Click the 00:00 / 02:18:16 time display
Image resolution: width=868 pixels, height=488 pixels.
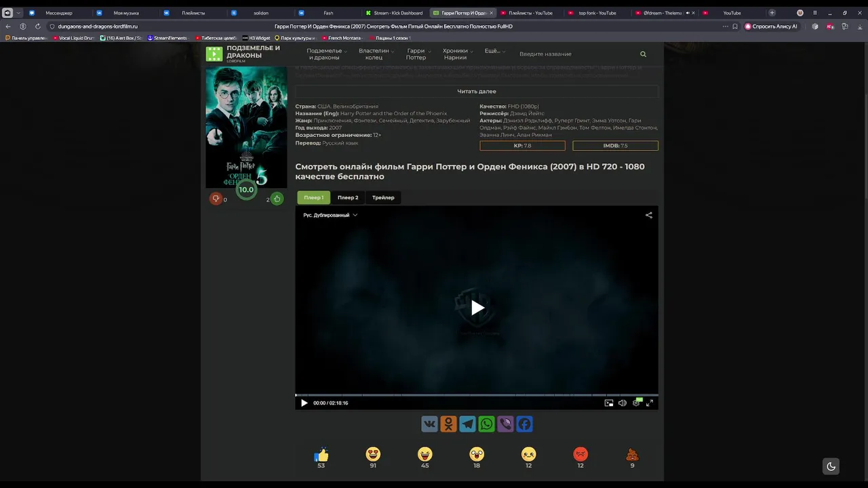pyautogui.click(x=331, y=403)
